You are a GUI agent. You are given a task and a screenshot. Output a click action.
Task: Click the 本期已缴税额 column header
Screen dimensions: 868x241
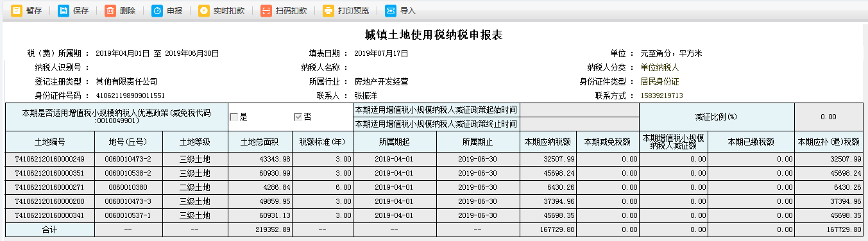pyautogui.click(x=751, y=142)
